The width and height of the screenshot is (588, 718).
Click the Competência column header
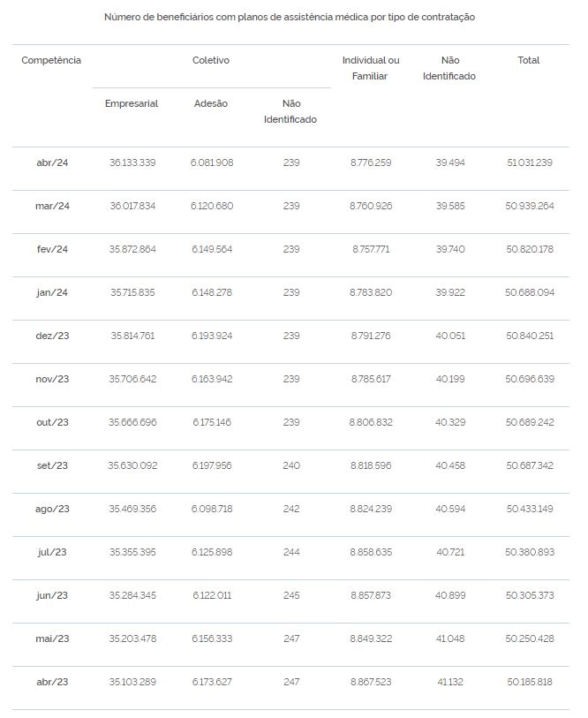(51, 60)
